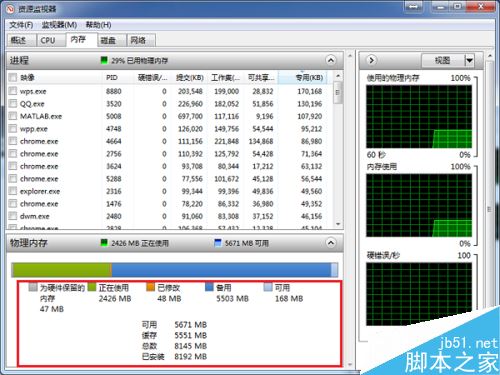Screen dimensions: 500x375
Task: Sort by the 可共享 column header
Action: pos(261,78)
